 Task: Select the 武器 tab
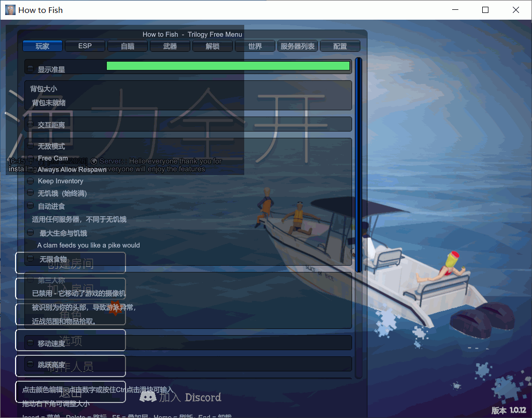[170, 46]
